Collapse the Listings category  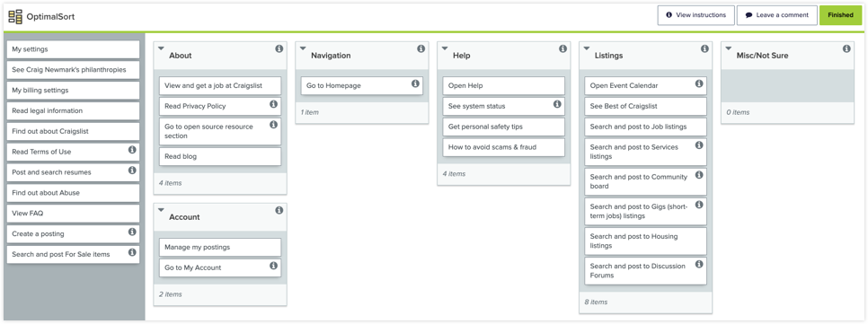(586, 48)
